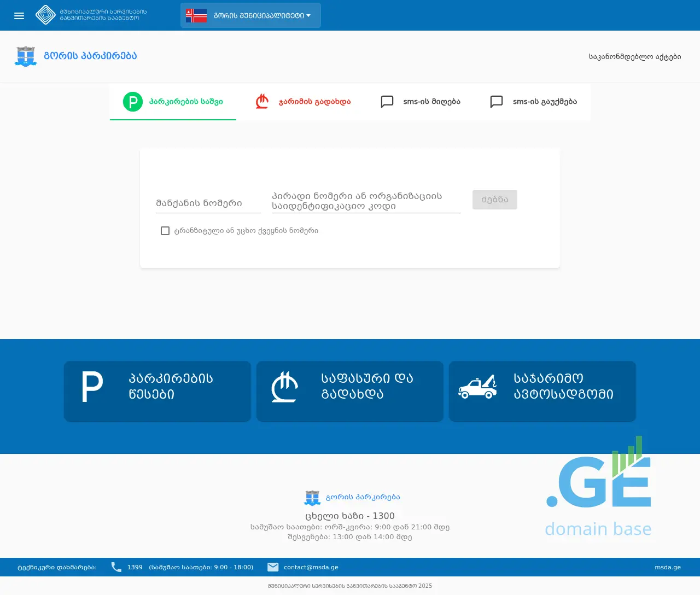Screen dimensions: 700x595
Task: Click the tow truck icon
Action: click(x=477, y=387)
